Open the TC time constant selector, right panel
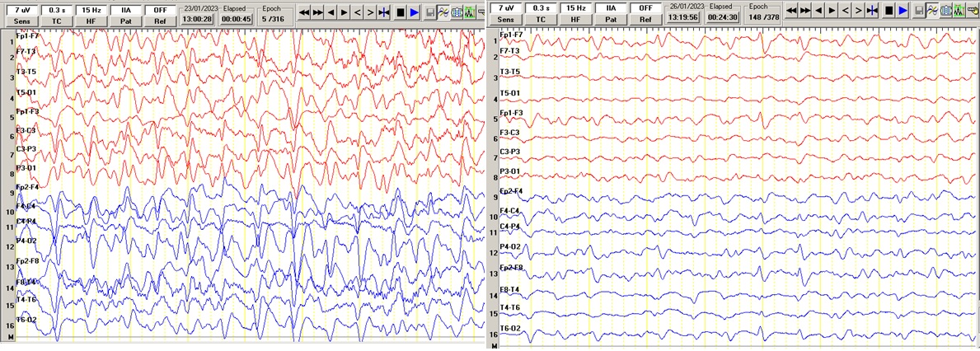Screen dimensions: 980x351 tap(540, 19)
